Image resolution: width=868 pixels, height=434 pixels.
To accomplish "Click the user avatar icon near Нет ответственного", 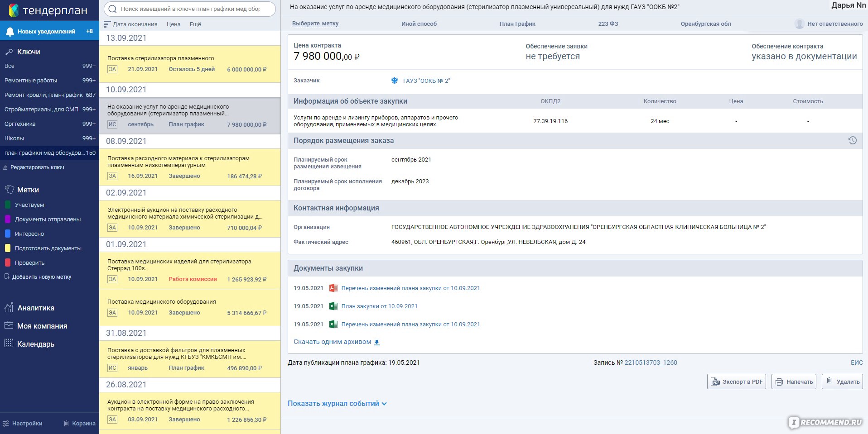I will coord(800,24).
